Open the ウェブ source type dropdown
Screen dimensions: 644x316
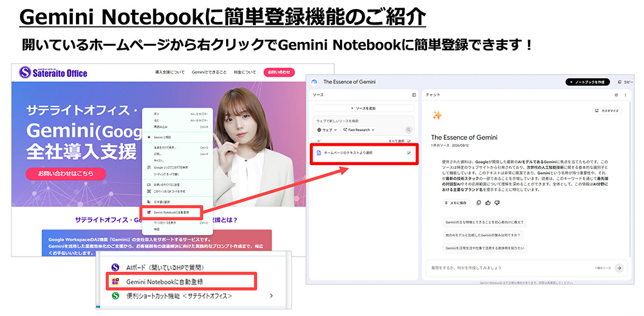(x=327, y=130)
